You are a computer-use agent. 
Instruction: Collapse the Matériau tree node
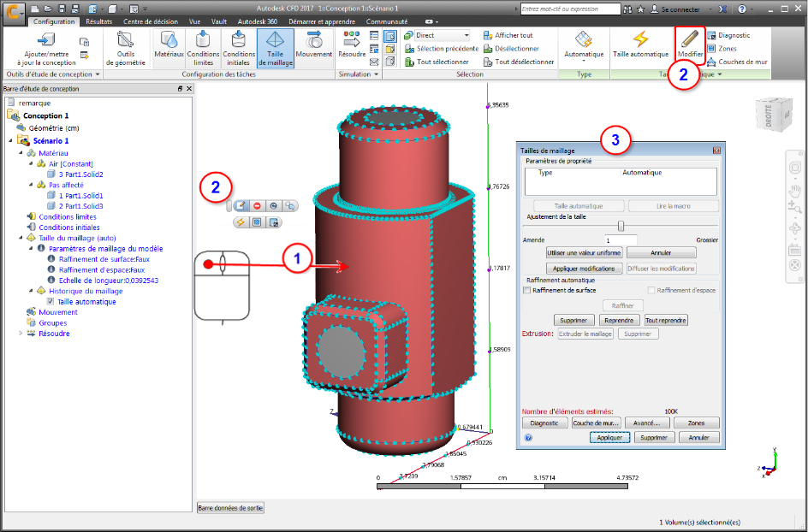tap(21, 153)
